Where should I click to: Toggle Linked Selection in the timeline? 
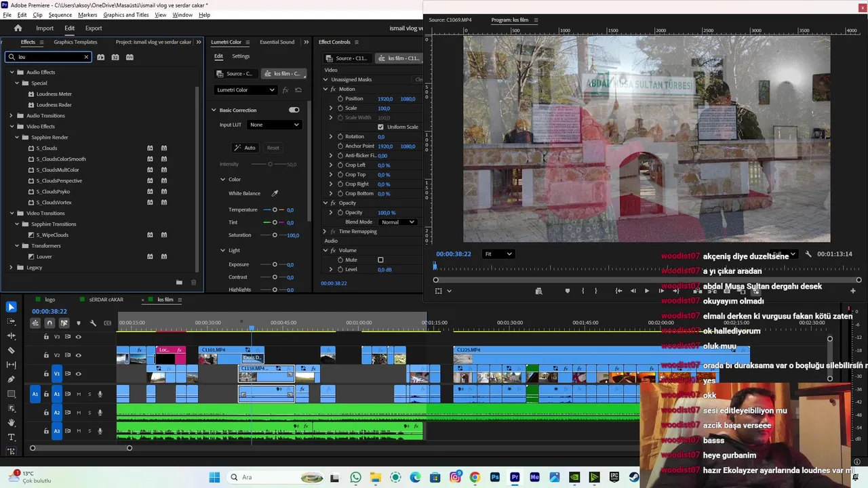(x=64, y=323)
